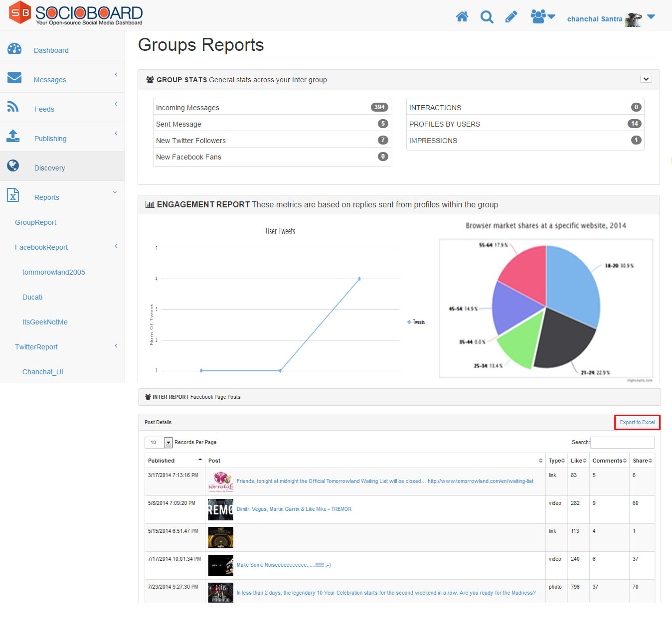Sort table by Published column
Viewport: 672px width, 636px height.
click(175, 461)
